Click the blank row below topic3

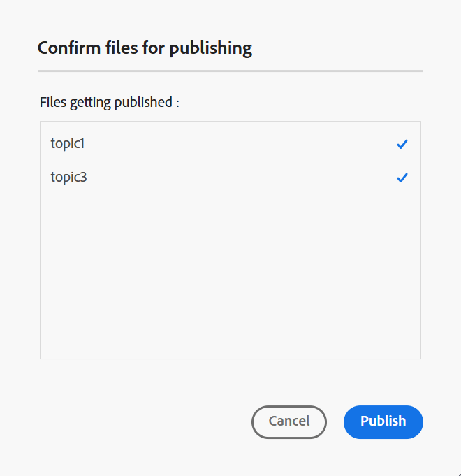(x=230, y=211)
